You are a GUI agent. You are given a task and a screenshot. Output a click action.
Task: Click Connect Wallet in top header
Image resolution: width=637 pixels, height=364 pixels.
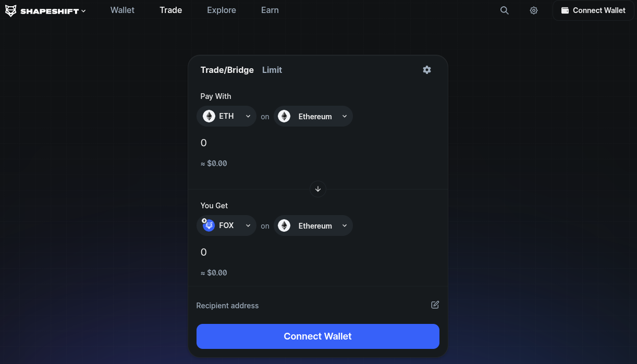coord(593,10)
